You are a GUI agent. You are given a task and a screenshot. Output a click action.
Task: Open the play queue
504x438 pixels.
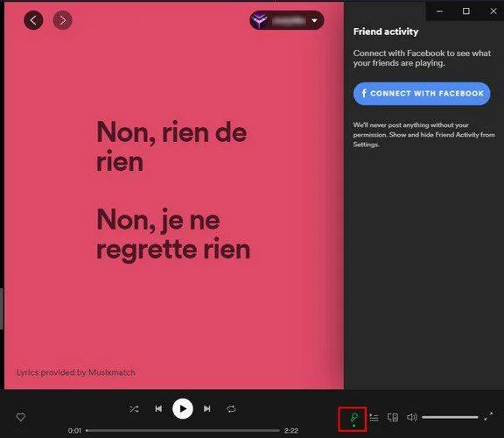pyautogui.click(x=374, y=418)
